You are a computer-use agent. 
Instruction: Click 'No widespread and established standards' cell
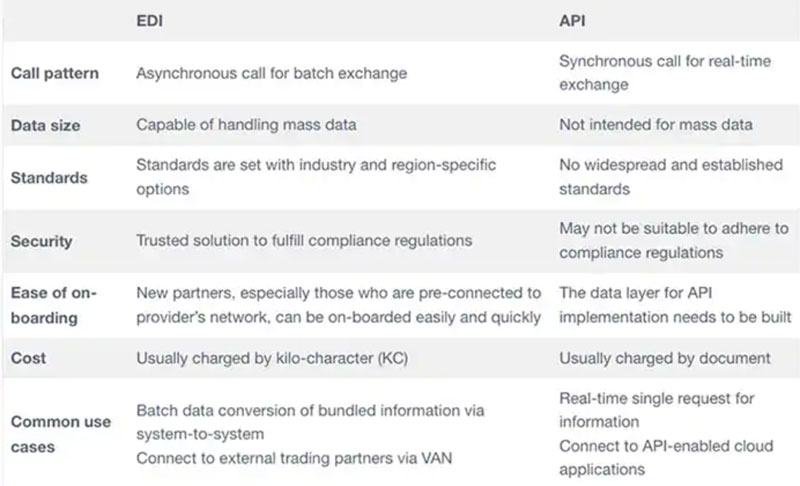pyautogui.click(x=670, y=177)
